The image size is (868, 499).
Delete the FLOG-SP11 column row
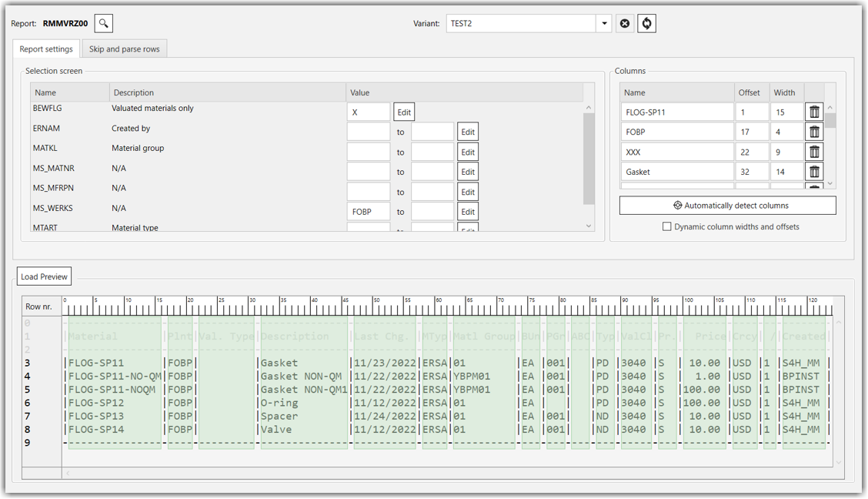click(814, 112)
